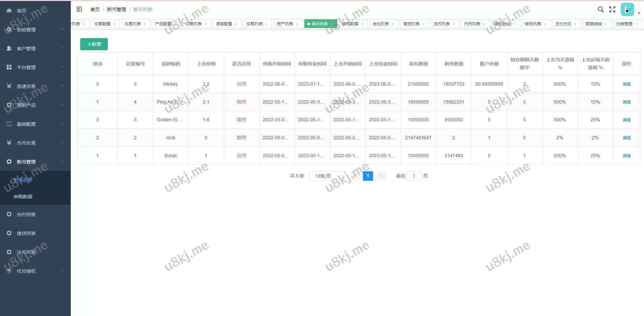Image resolution: width=644 pixels, height=316 pixels.
Task: Click the next page arrow in pagination
Action: point(381,176)
